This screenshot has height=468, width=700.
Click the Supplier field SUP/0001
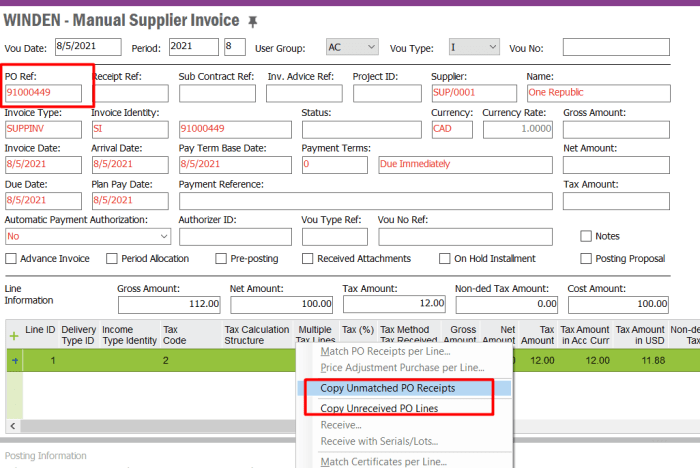coord(474,93)
